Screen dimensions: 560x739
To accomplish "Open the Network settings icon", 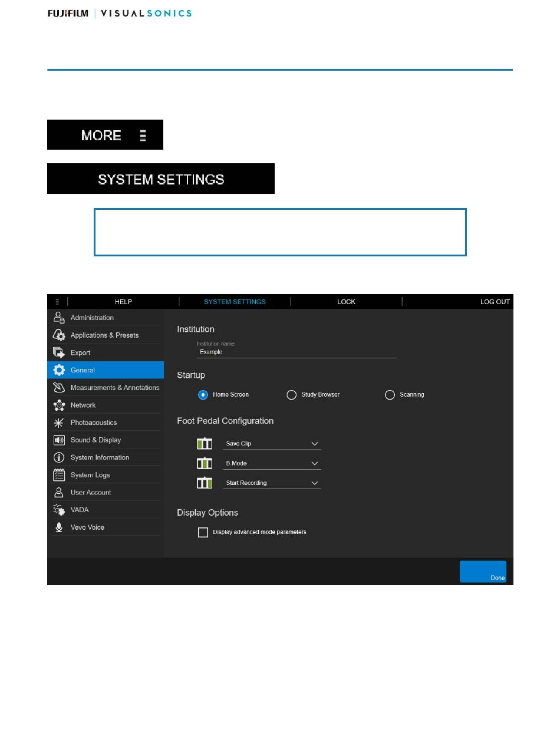I will pos(59,405).
